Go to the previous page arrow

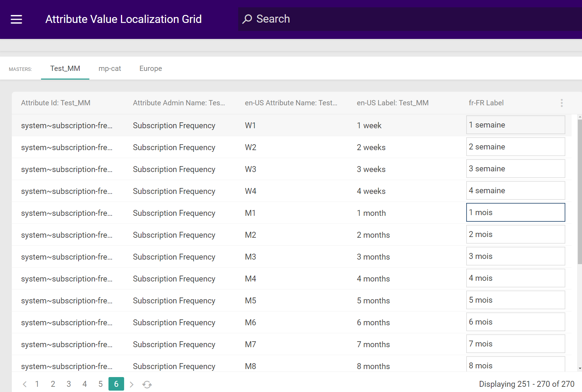click(25, 384)
